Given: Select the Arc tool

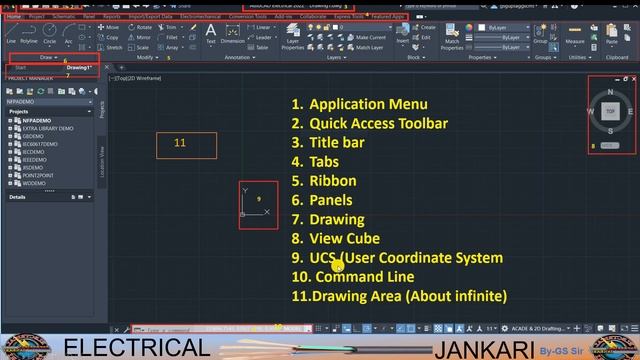Looking at the screenshot, I should (68, 33).
